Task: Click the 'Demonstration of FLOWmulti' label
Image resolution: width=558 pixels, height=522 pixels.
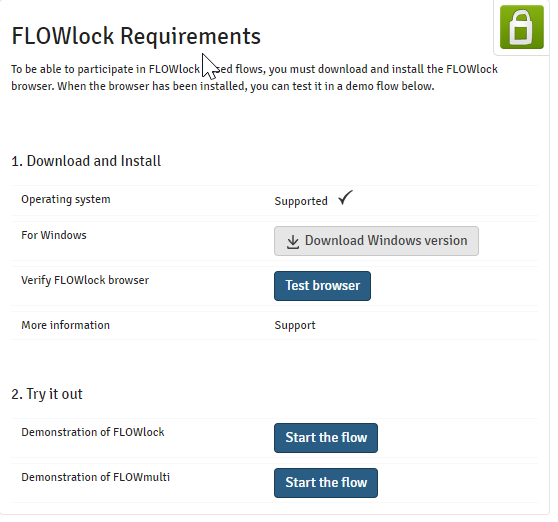Action: click(95, 477)
